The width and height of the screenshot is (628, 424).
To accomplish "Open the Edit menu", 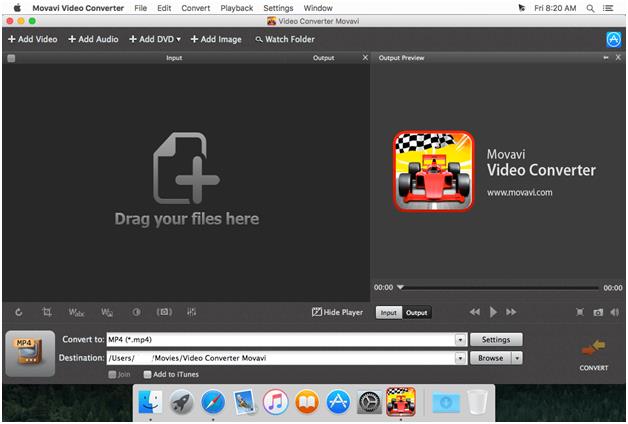I will (164, 8).
